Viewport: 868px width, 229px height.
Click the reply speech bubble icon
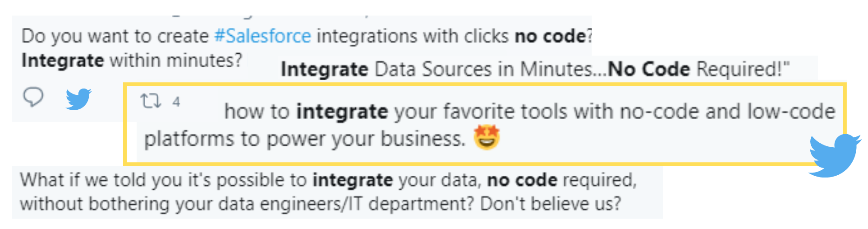coord(33,97)
